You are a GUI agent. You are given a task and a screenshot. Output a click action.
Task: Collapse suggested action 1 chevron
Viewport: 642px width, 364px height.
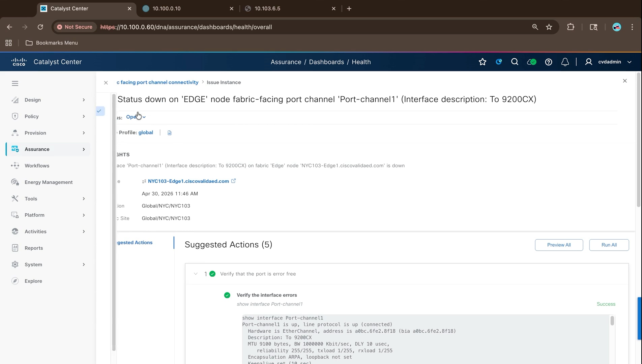tap(196, 274)
